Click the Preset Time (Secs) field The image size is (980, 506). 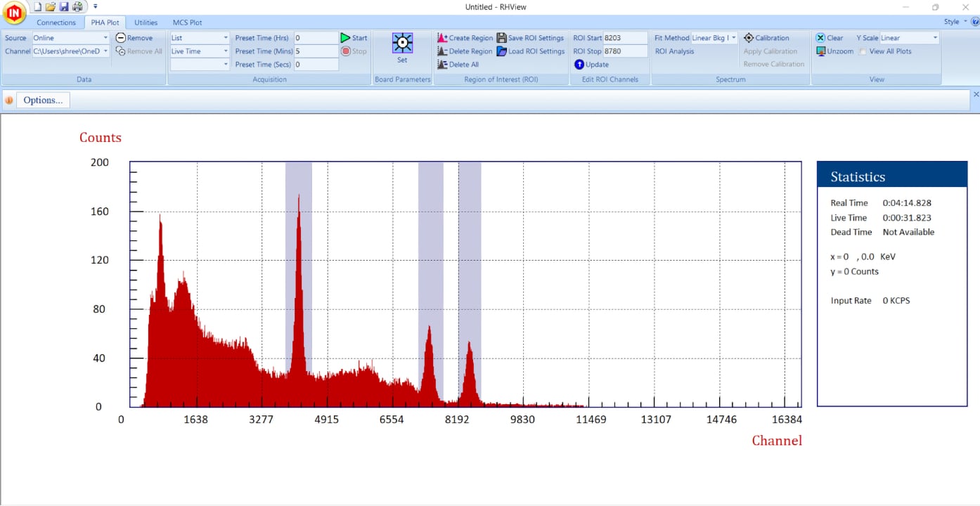(x=316, y=65)
